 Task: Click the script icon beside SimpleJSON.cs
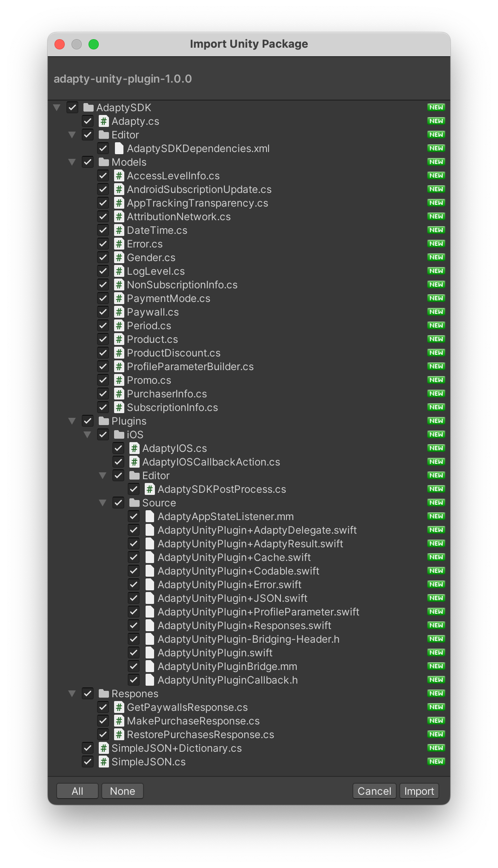(103, 762)
